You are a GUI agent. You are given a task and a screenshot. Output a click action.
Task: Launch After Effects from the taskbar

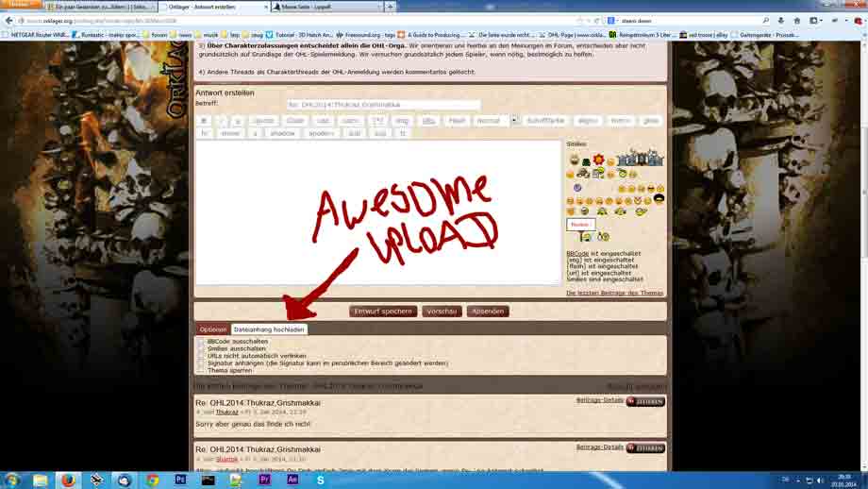click(292, 480)
